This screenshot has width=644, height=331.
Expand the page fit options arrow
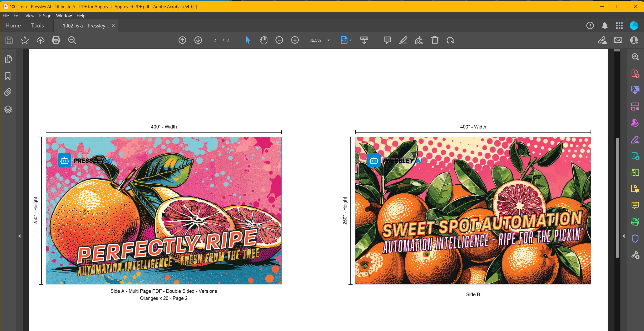(x=350, y=40)
